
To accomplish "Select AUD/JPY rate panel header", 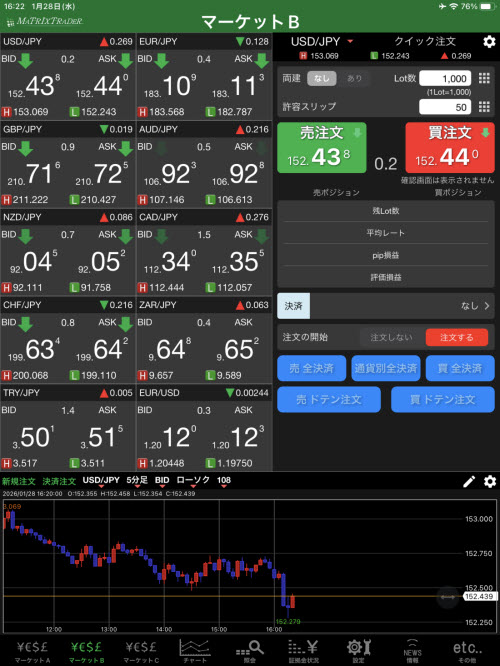I will coord(204,129).
